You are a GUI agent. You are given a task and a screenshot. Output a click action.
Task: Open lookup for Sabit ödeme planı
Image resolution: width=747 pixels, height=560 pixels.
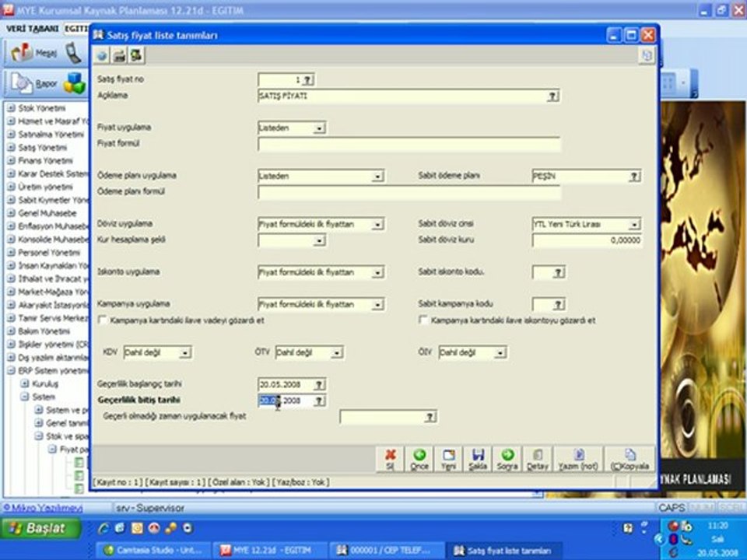[x=633, y=177]
